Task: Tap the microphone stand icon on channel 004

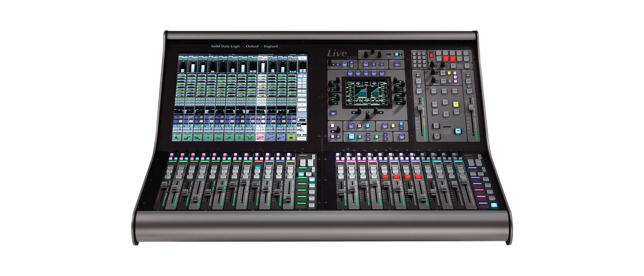Action: tap(208, 137)
